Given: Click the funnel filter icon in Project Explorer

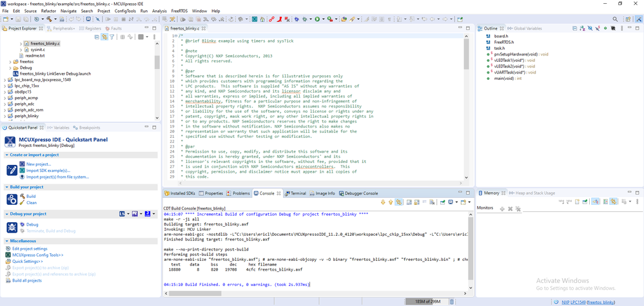Looking at the screenshot, I should 112,37.
